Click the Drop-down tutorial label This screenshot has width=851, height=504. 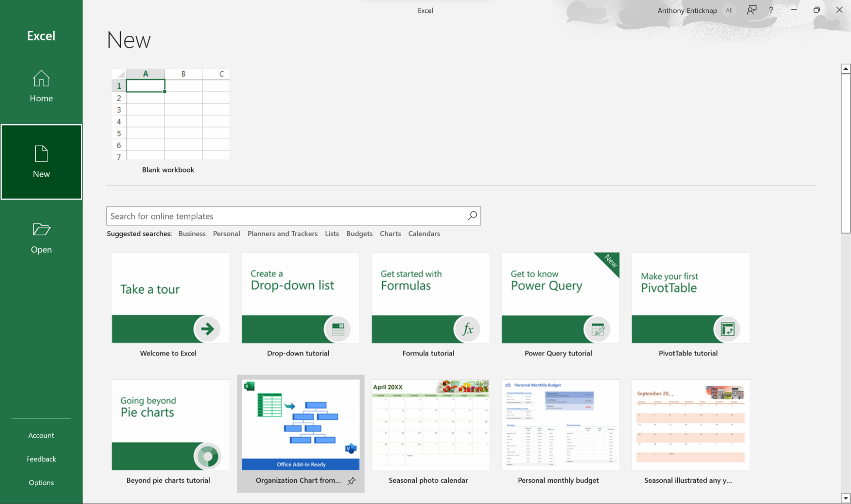[x=298, y=353]
